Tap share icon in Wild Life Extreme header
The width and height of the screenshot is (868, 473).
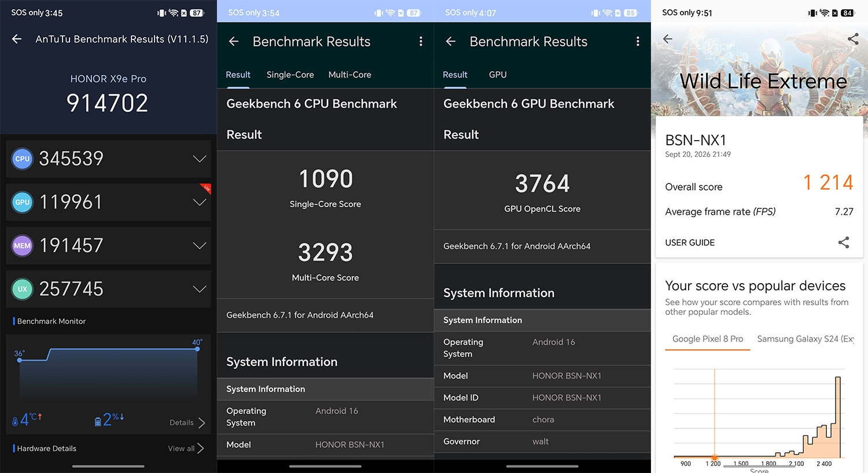(853, 39)
